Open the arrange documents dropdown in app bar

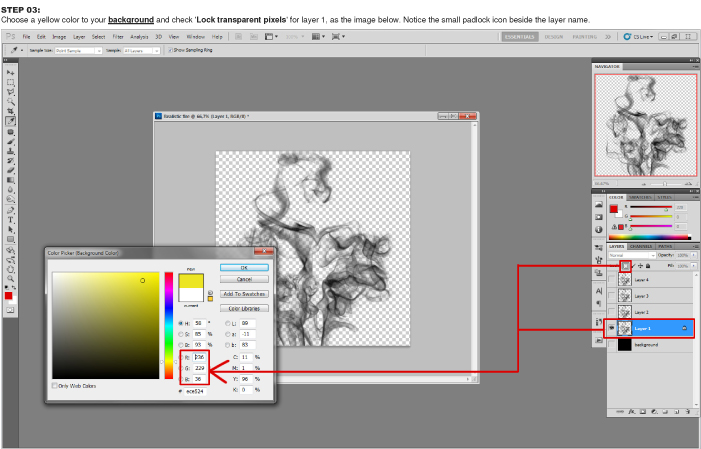(x=319, y=37)
